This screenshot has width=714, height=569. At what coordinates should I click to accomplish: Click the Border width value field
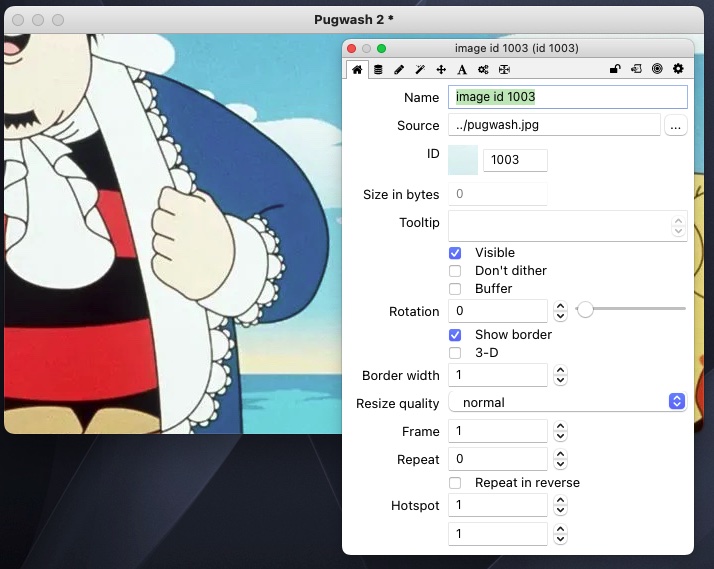(x=498, y=375)
